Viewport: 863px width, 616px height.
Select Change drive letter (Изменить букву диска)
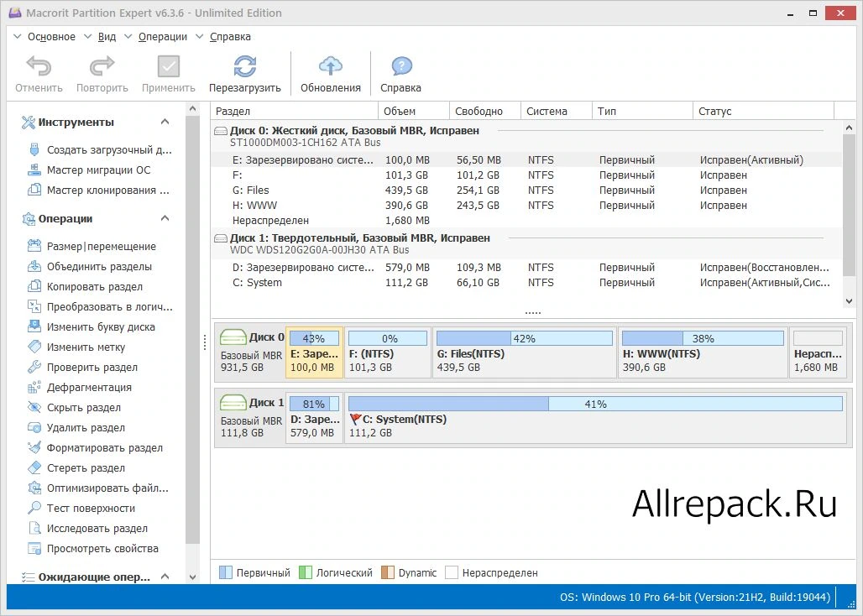pyautogui.click(x=91, y=326)
